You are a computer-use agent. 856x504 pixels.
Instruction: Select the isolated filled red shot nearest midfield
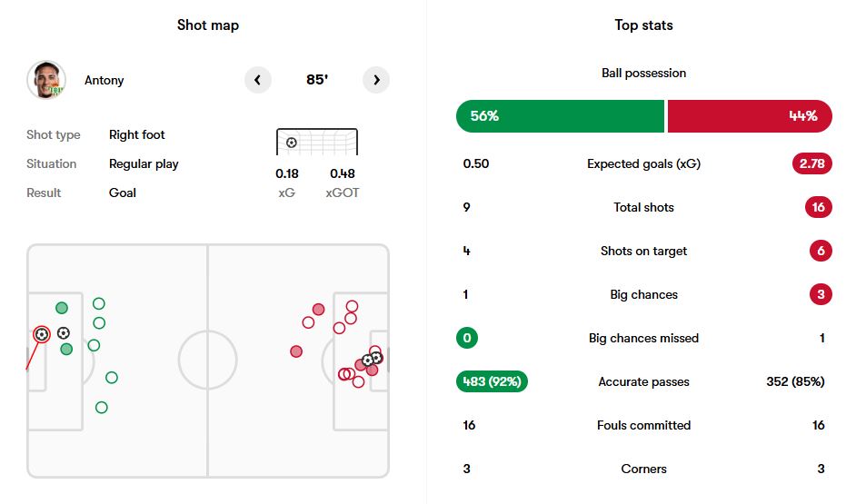click(296, 351)
